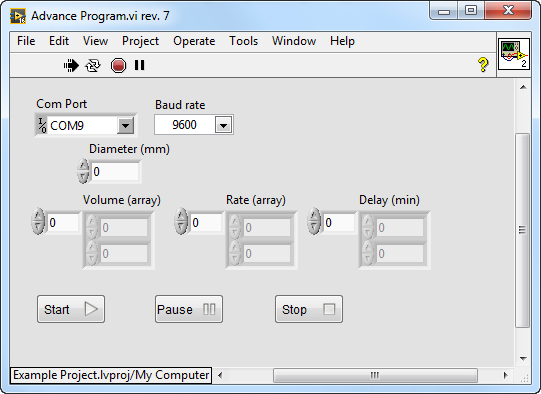This screenshot has width=541, height=394.
Task: Click the first Rate element stepper arrows
Action: [235, 227]
